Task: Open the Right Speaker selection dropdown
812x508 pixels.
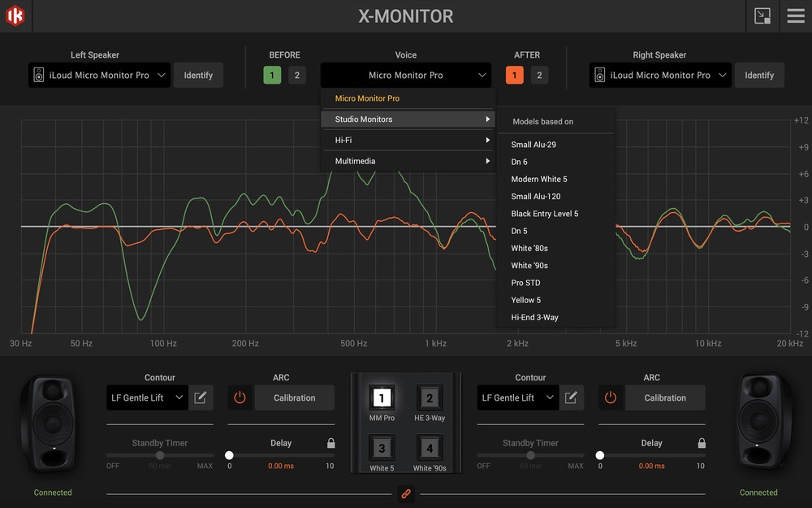Action: click(660, 76)
